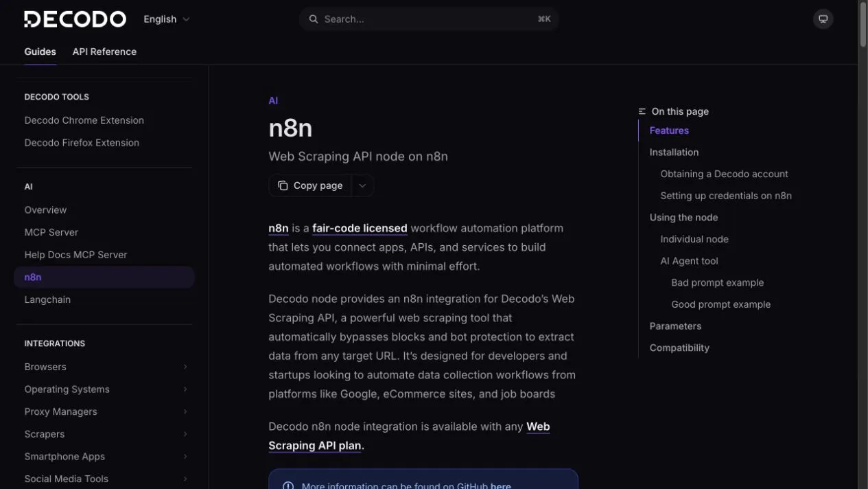The image size is (868, 489).
Task: Expand Proxy Managers chevron
Action: pyautogui.click(x=185, y=412)
